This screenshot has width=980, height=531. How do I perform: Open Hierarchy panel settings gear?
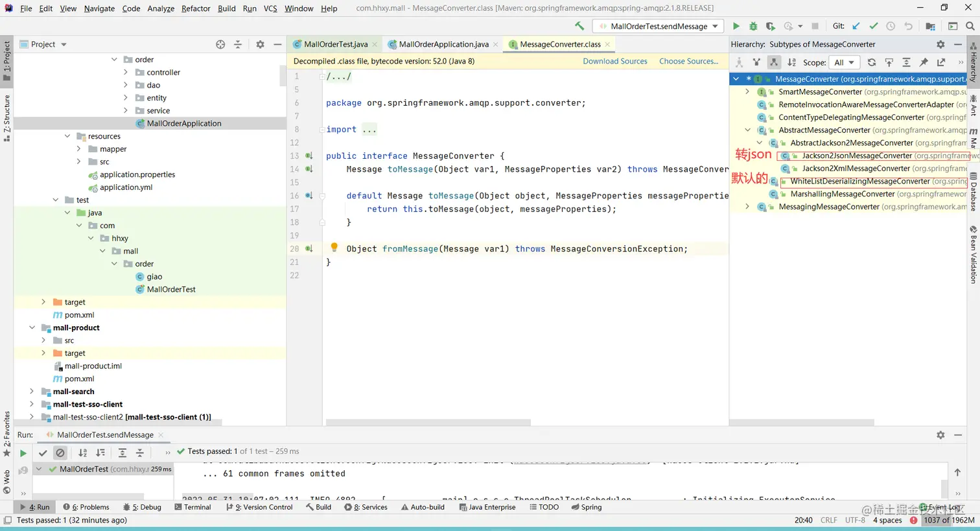[x=940, y=44]
